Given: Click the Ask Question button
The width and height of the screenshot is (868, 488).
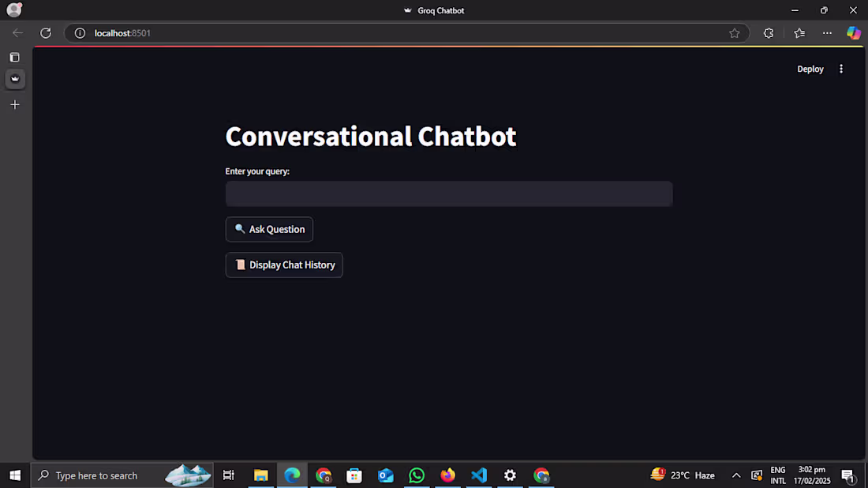Looking at the screenshot, I should (x=269, y=229).
